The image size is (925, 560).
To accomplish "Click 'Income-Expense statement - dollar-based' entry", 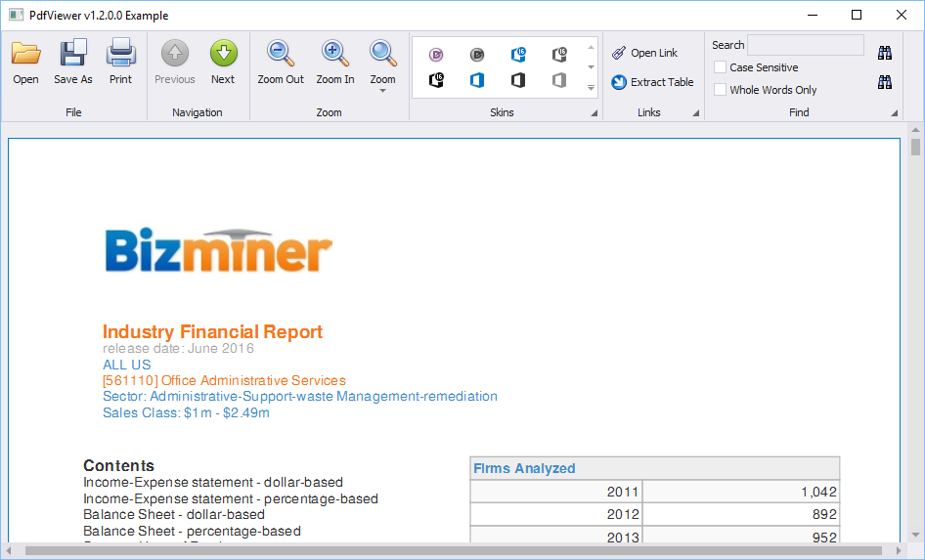I will click(x=213, y=482).
